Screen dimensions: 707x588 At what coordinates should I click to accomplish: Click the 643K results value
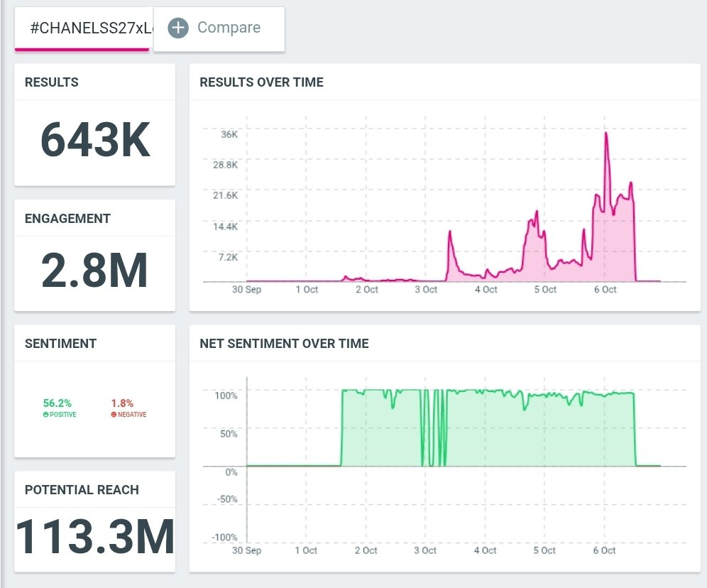pos(95,140)
